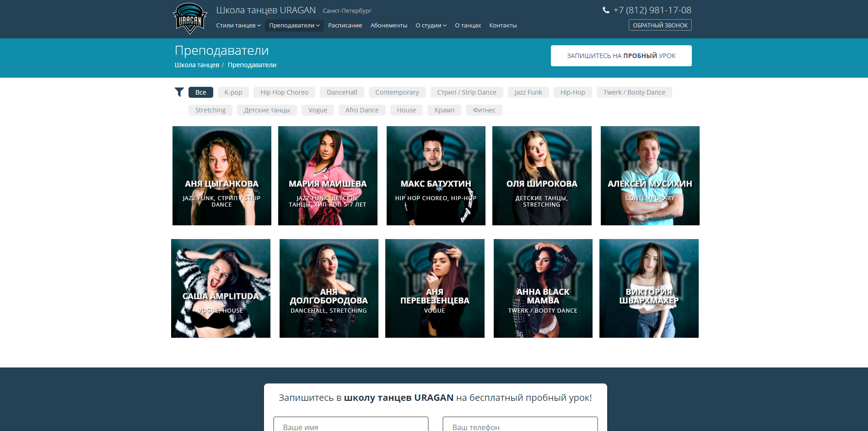The image size is (868, 431).
Task: Open Аня Перевезенцева teacher card
Action: [435, 288]
